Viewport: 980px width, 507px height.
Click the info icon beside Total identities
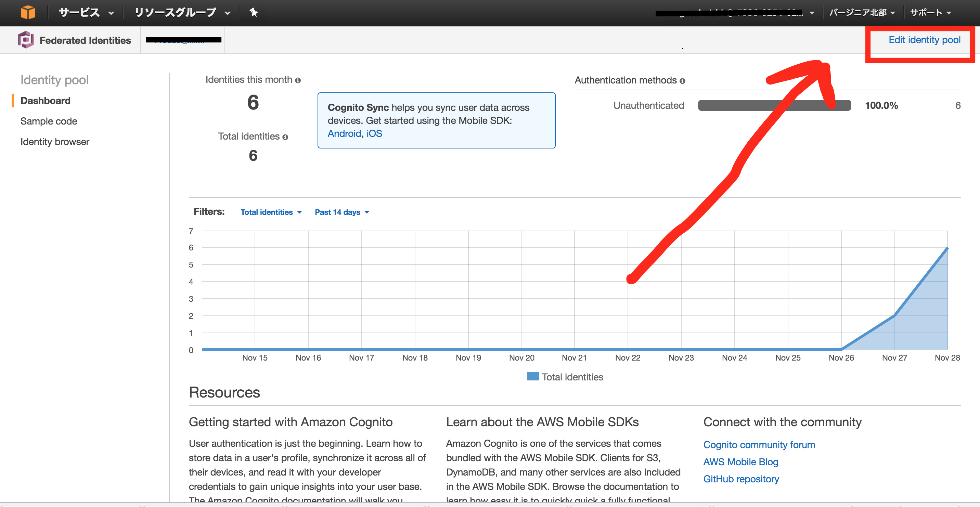point(285,137)
